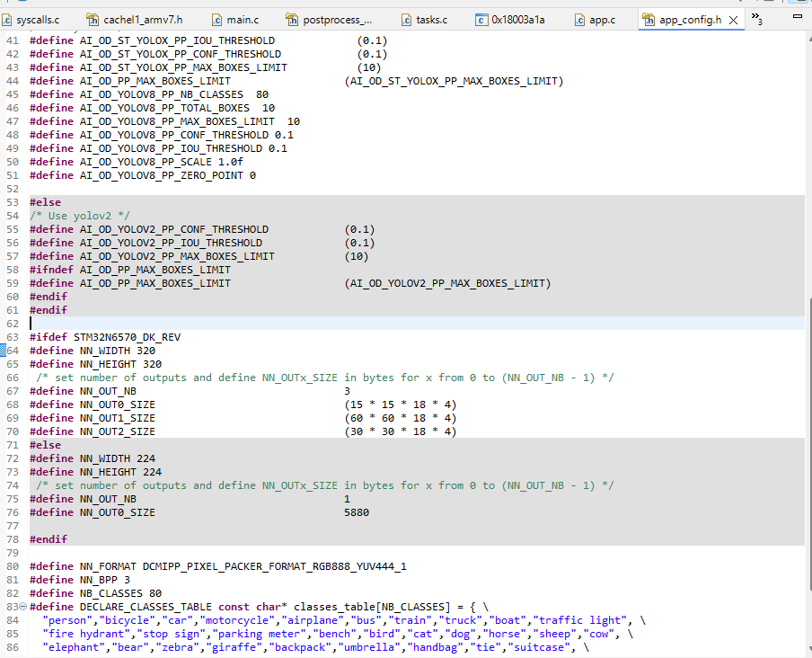Click the 0x18003a1a tab icon

[481, 20]
